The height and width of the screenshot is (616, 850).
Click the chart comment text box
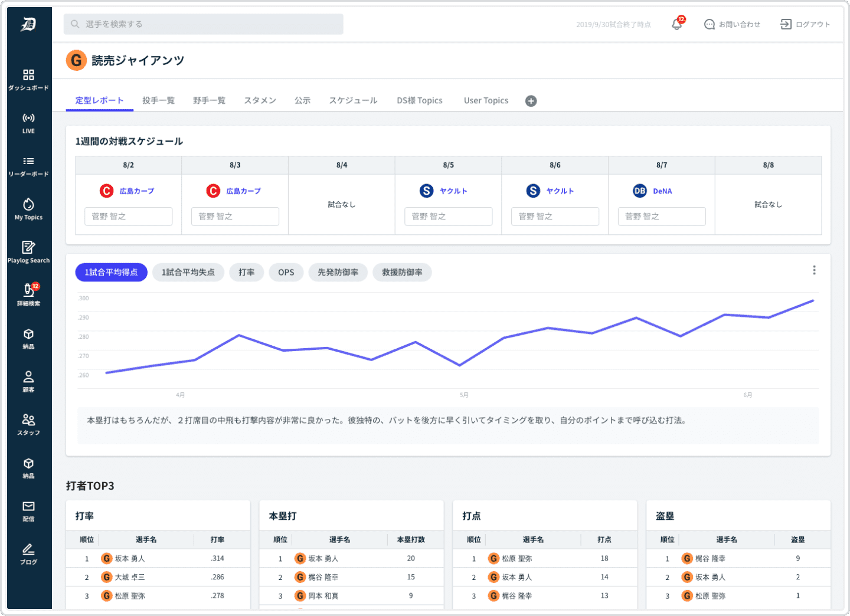pos(448,425)
